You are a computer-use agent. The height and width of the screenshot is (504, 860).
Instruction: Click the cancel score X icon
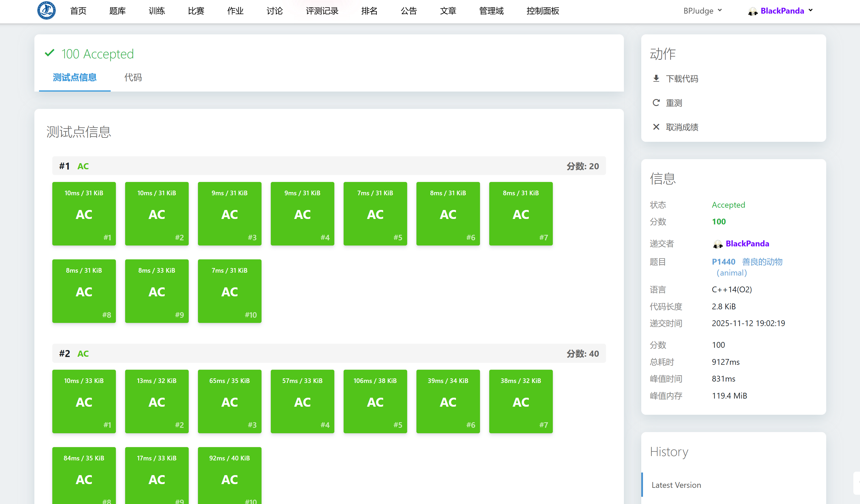click(x=656, y=127)
